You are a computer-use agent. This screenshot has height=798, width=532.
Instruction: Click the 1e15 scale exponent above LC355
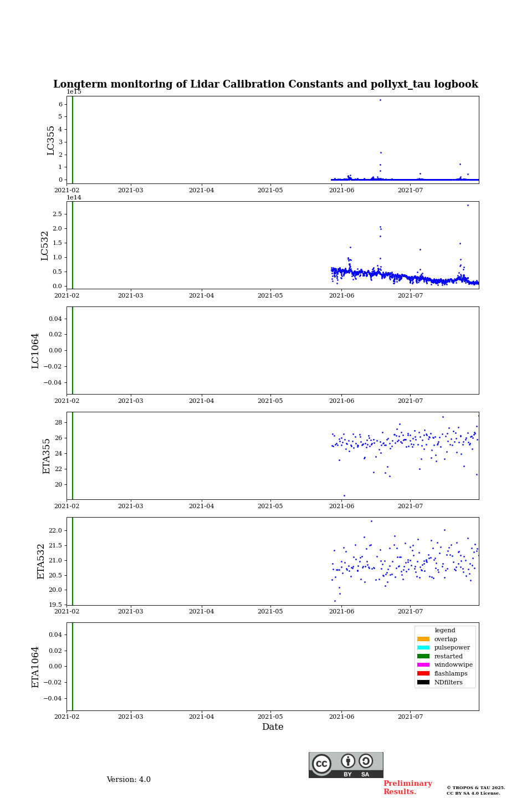74,92
